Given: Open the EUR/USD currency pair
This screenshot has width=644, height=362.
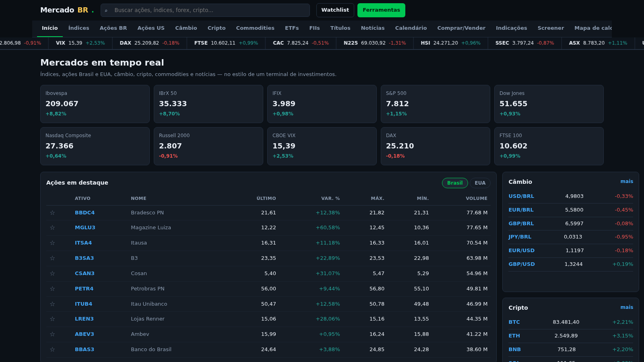Looking at the screenshot, I should (522, 251).
